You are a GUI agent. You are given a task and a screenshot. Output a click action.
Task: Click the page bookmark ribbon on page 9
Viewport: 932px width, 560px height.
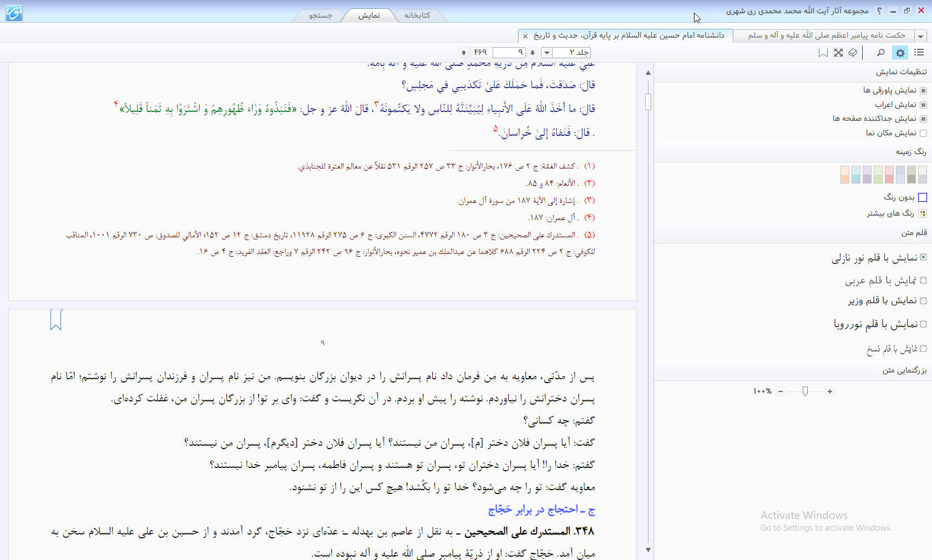[x=56, y=320]
